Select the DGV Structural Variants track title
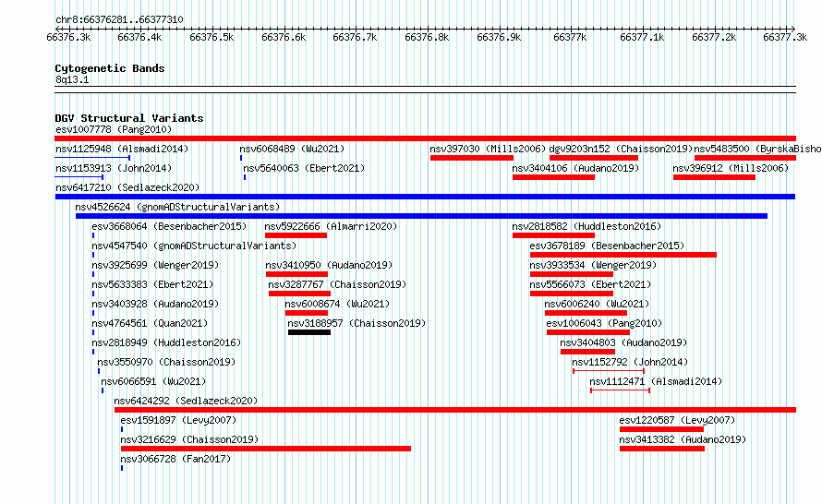The height and width of the screenshot is (504, 822). point(129,118)
